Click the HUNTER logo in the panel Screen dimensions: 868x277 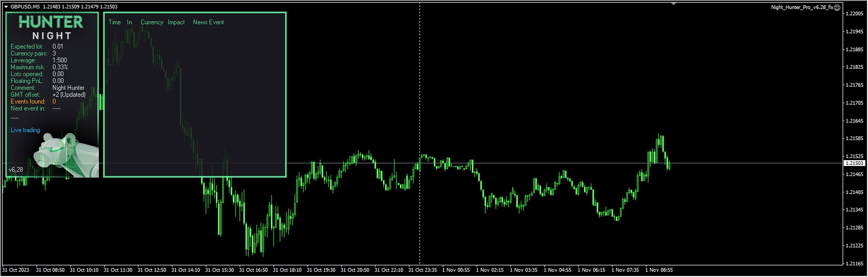[51, 22]
